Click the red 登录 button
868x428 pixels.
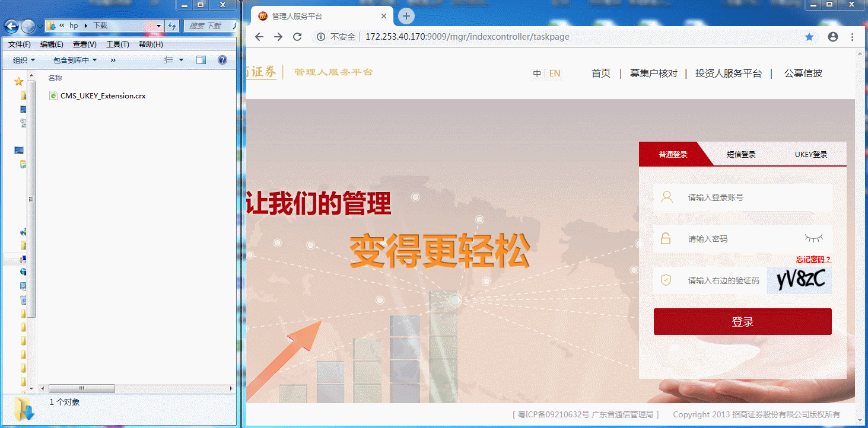tap(743, 321)
